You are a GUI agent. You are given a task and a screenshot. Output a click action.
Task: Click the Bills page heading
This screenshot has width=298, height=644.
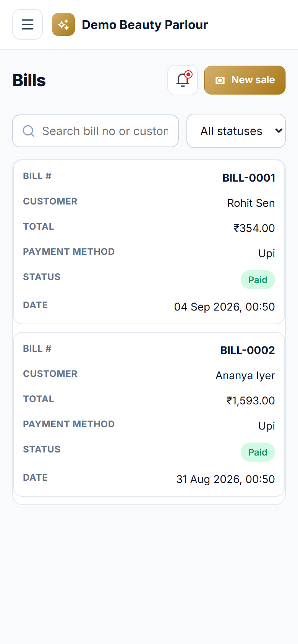[x=29, y=80]
